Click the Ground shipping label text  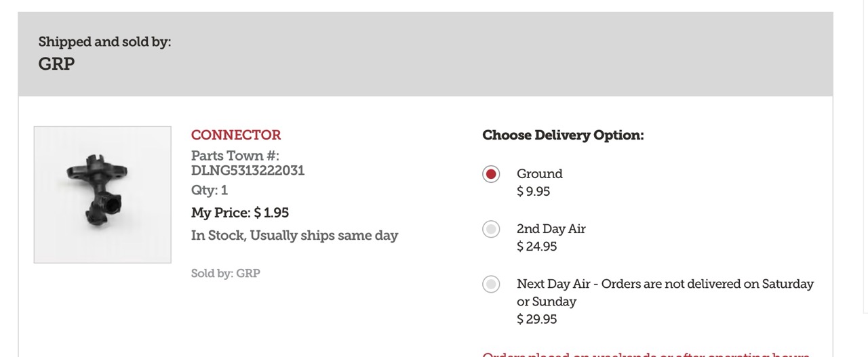(x=540, y=173)
